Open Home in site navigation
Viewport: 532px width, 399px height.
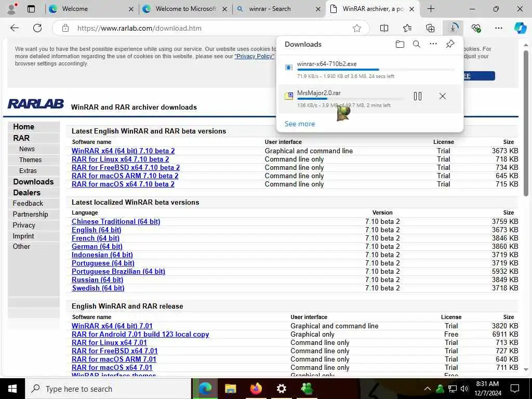pos(24,127)
